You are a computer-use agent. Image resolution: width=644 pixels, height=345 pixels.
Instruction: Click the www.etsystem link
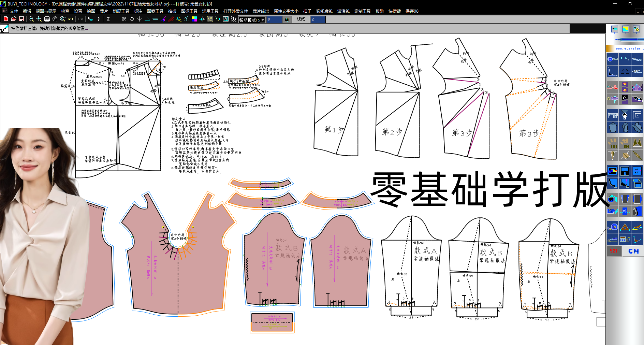(629, 48)
